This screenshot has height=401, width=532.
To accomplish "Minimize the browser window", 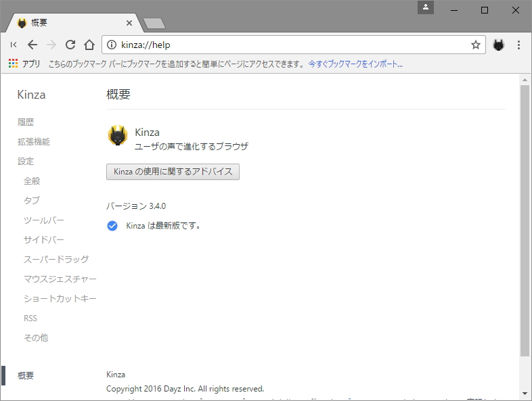I will click(454, 10).
